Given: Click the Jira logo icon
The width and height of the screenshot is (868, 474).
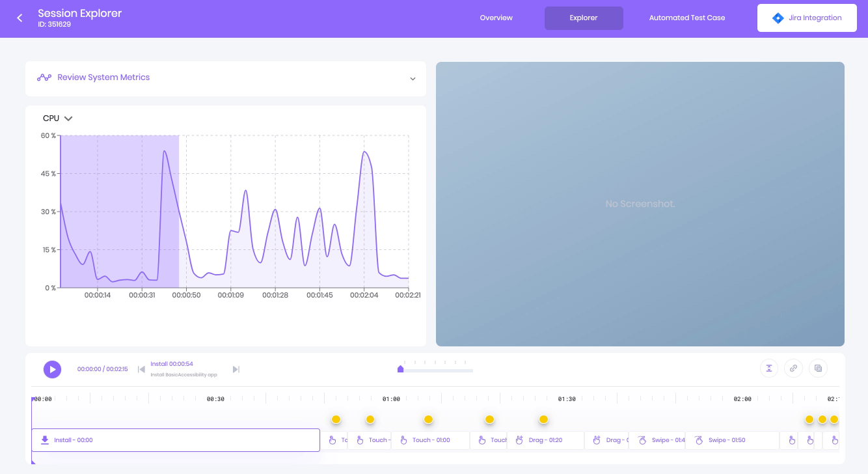Looking at the screenshot, I should [x=778, y=18].
